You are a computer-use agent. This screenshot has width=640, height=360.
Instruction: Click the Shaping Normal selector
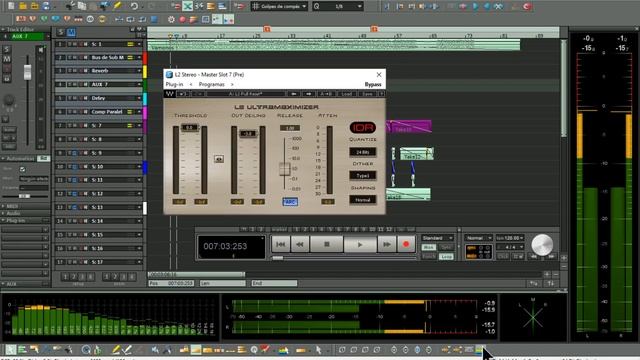click(x=362, y=200)
